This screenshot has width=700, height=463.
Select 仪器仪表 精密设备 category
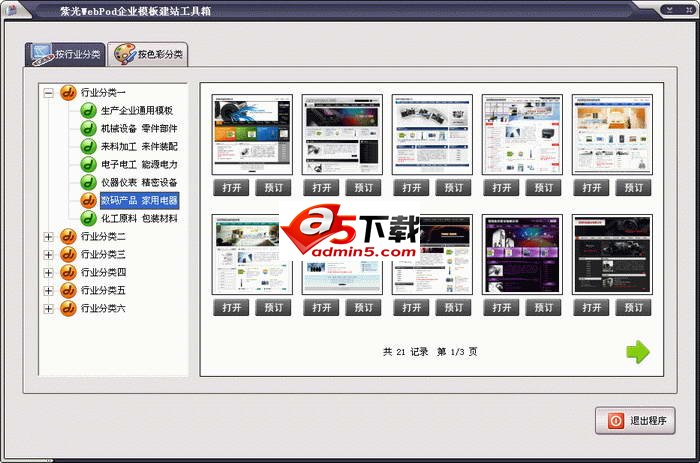[x=139, y=182]
